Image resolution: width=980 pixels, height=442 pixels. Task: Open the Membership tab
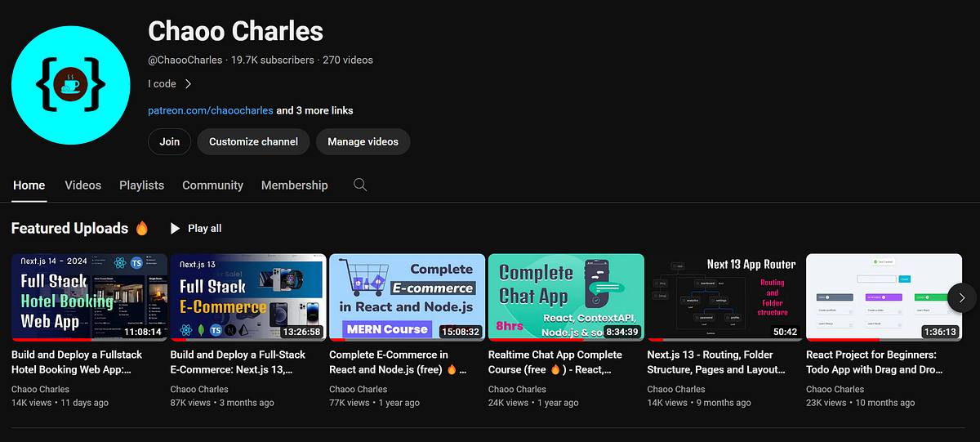(295, 185)
